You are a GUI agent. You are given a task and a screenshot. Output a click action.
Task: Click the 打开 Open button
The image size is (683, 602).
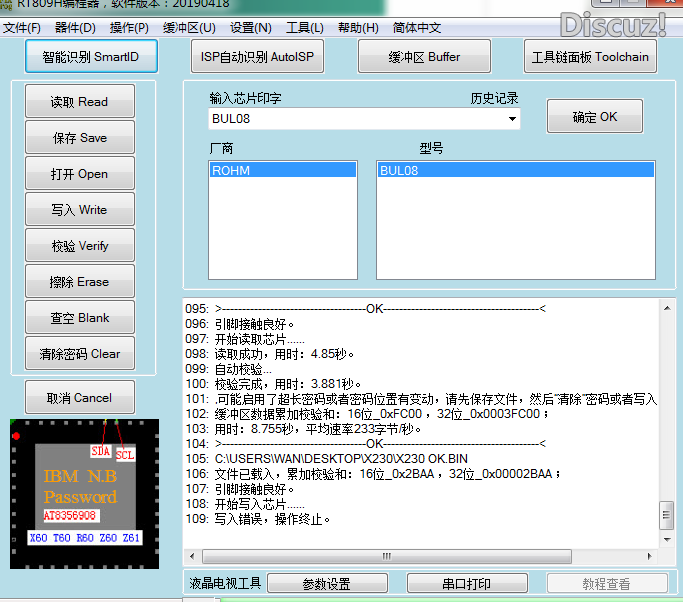click(80, 173)
